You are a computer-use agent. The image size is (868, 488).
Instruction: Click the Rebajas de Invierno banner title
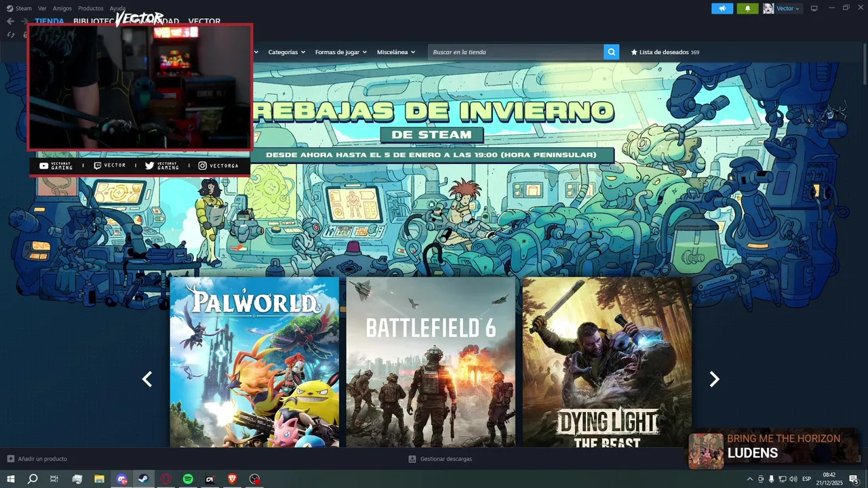pos(433,112)
